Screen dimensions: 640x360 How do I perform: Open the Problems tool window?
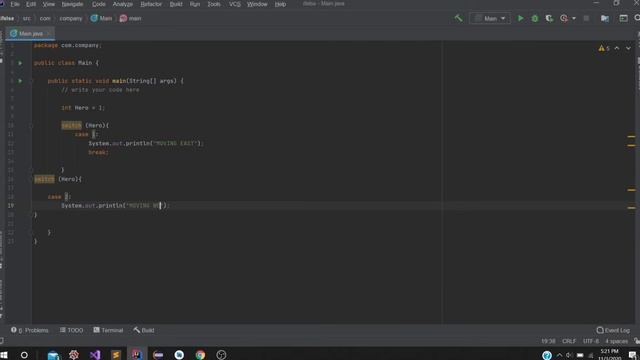tap(29, 330)
